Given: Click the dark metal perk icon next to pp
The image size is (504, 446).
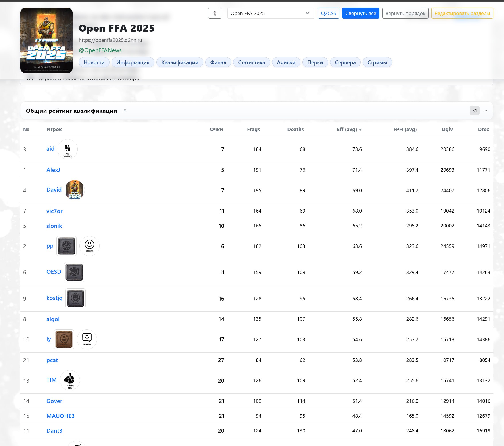Looking at the screenshot, I should pyautogui.click(x=66, y=246).
